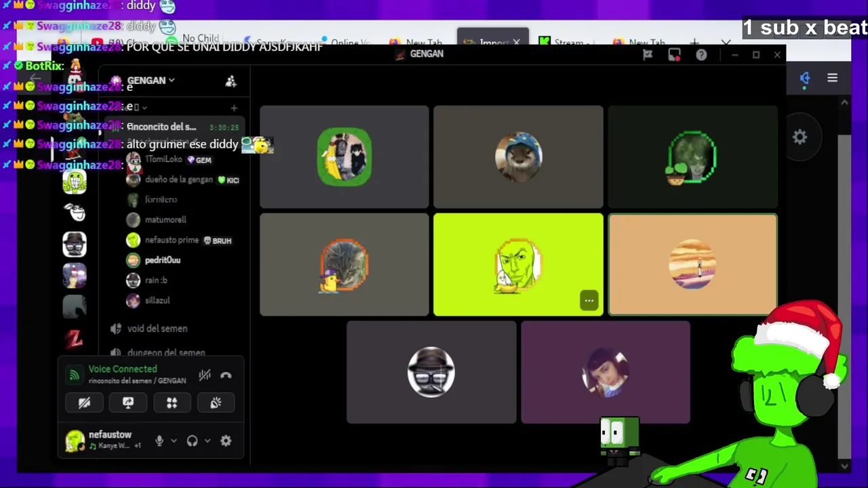Focus the cat with duck avatar tile
The width and height of the screenshot is (868, 488).
(x=344, y=264)
